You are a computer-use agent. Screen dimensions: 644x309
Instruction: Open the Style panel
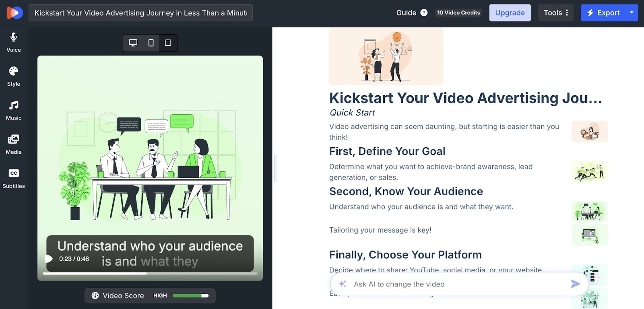[x=14, y=77]
